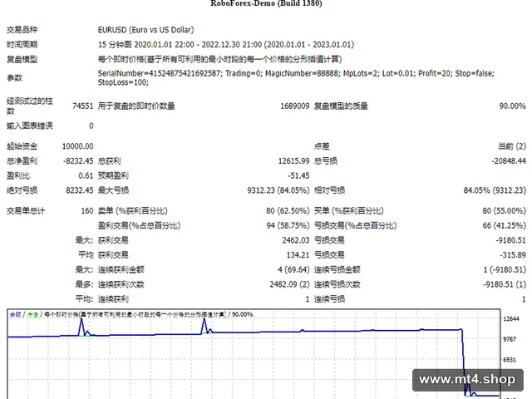Screen dimensions: 532x399
Task: Click the first equity spike on chart
Action: 81,326
